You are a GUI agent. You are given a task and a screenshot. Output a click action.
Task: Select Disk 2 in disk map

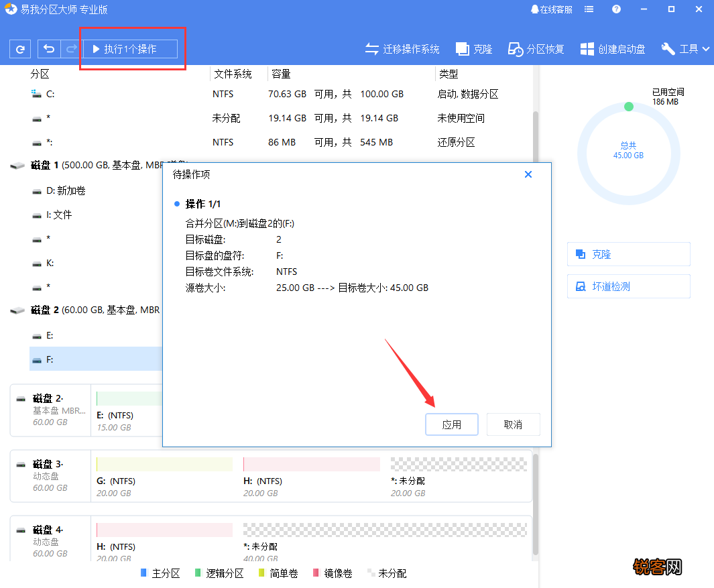(x=50, y=410)
